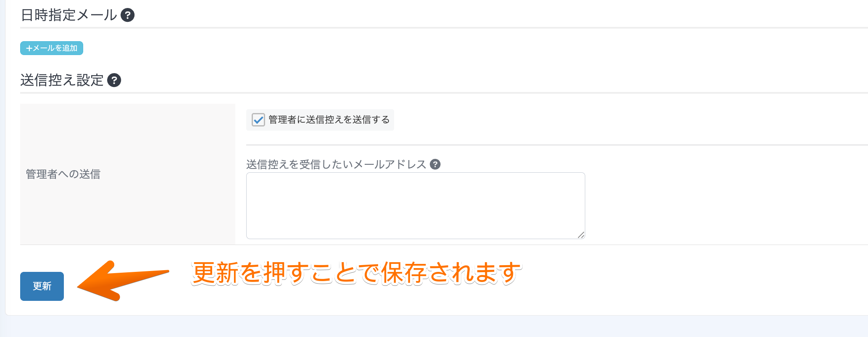Screen dimensions: 868x337
Task: Focus the 送信控えを受信したいメールアドレス text area
Action: [x=415, y=205]
